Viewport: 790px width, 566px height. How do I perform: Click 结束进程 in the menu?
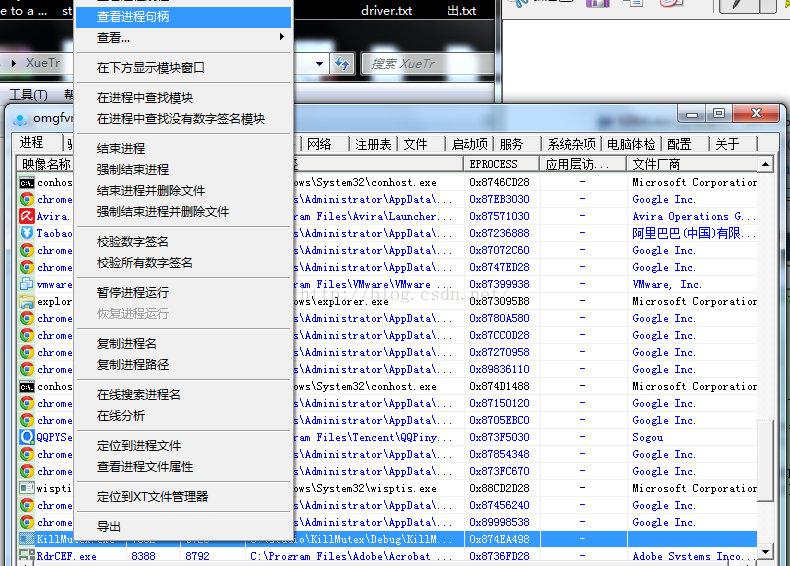pyautogui.click(x=183, y=149)
